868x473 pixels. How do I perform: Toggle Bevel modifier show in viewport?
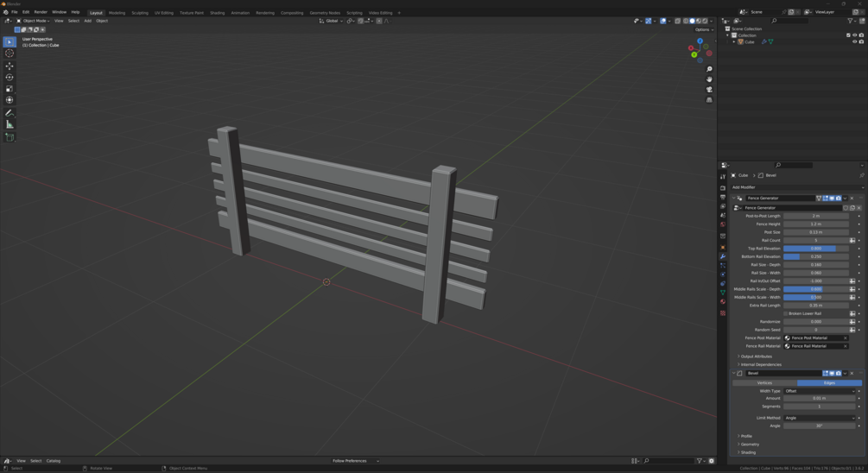832,374
